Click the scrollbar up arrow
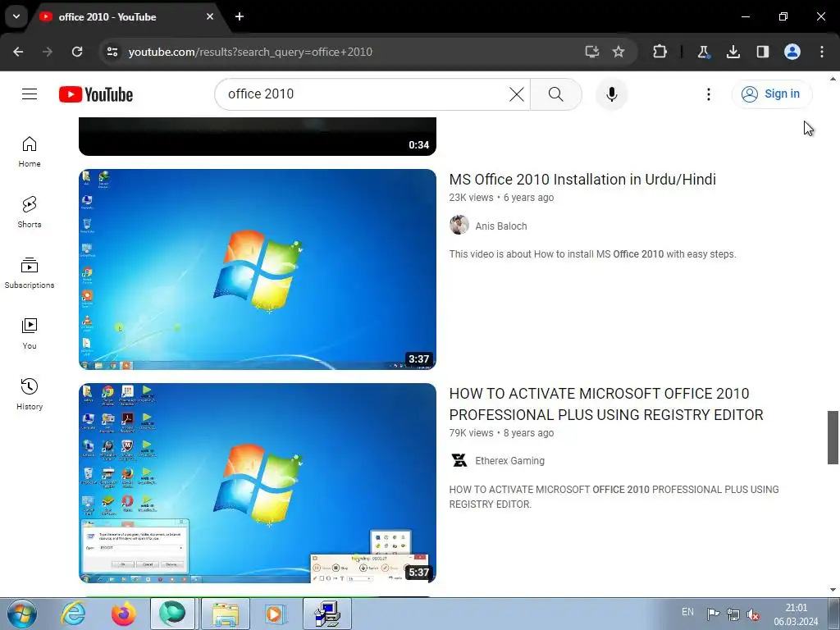Image resolution: width=840 pixels, height=630 pixels. (x=833, y=80)
